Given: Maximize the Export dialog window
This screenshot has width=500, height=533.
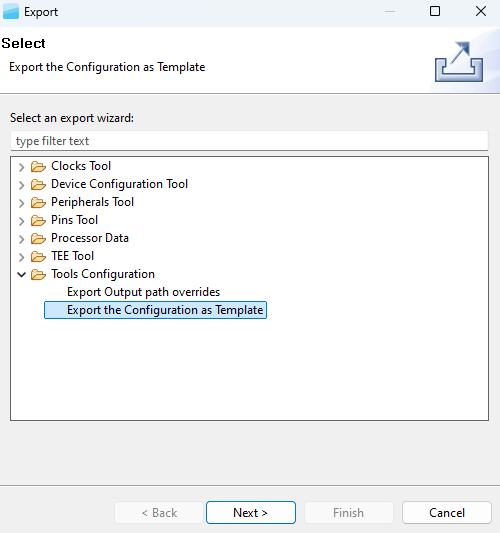Looking at the screenshot, I should pos(435,11).
